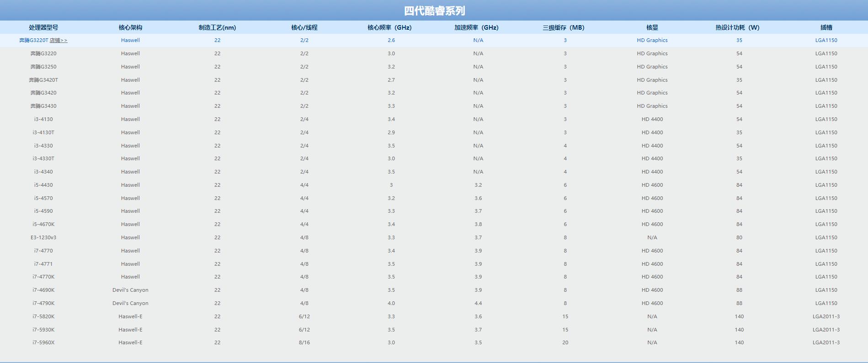The width and height of the screenshot is (868, 363).
Task: Click the 插槽 column header
Action: [x=826, y=27]
